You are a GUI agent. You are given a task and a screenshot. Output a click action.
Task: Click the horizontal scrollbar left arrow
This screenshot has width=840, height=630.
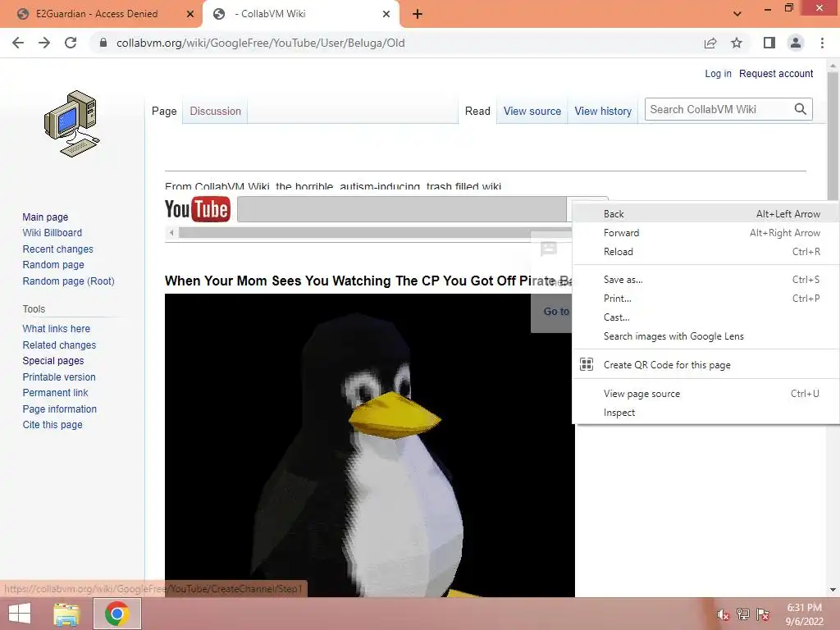click(x=171, y=232)
